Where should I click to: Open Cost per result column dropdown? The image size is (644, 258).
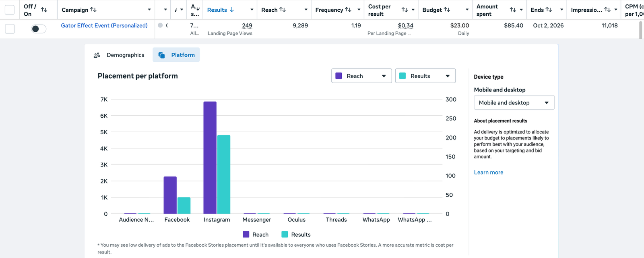[x=413, y=10]
